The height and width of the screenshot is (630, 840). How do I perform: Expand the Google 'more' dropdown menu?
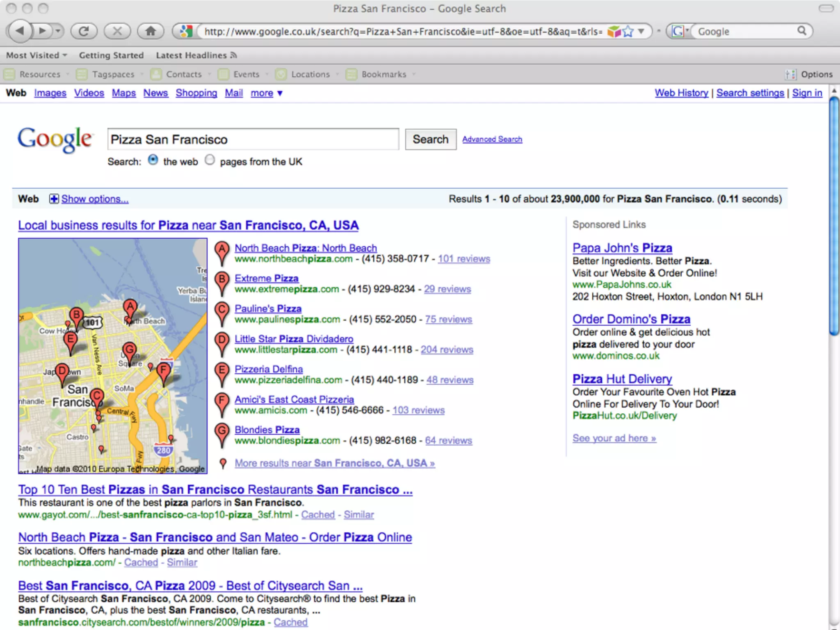tap(267, 93)
